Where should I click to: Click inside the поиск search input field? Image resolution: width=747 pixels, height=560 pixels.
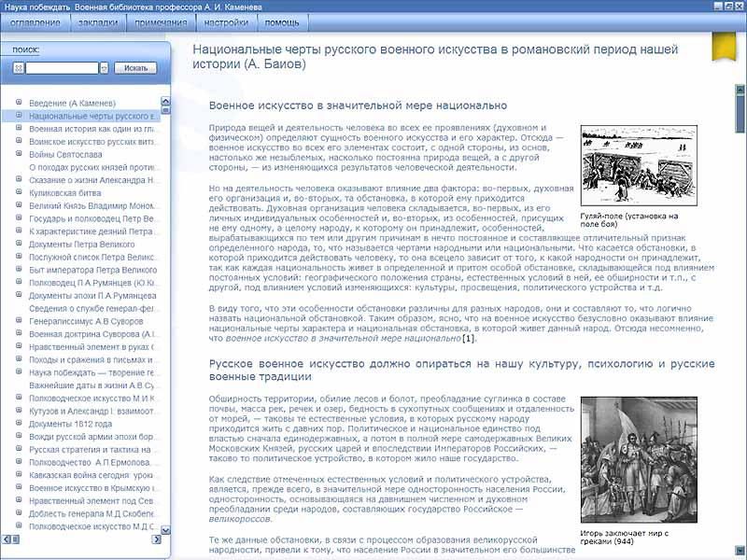[x=61, y=68]
